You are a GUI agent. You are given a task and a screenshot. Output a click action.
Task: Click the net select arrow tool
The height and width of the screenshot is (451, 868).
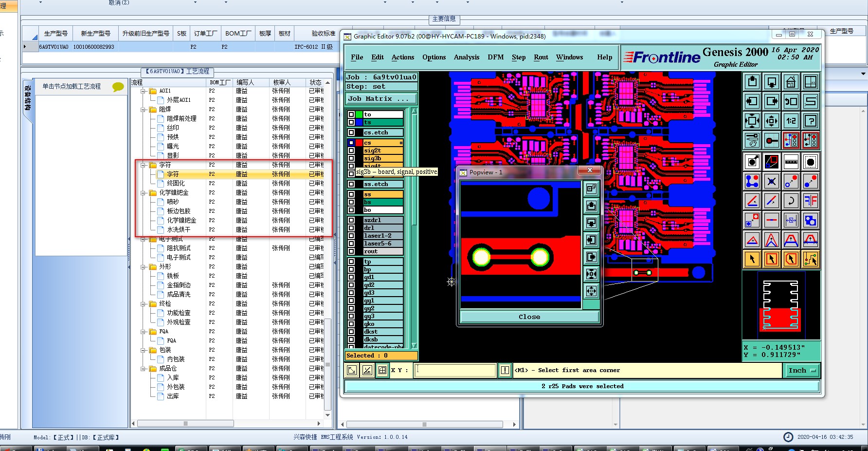(811, 259)
